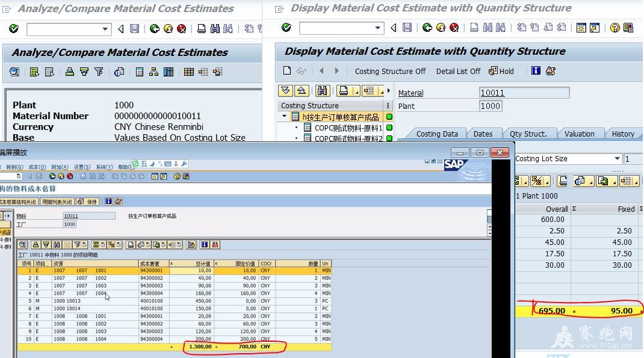Switch to Dates tab
Viewport: 644px width, 358px height.
click(483, 134)
